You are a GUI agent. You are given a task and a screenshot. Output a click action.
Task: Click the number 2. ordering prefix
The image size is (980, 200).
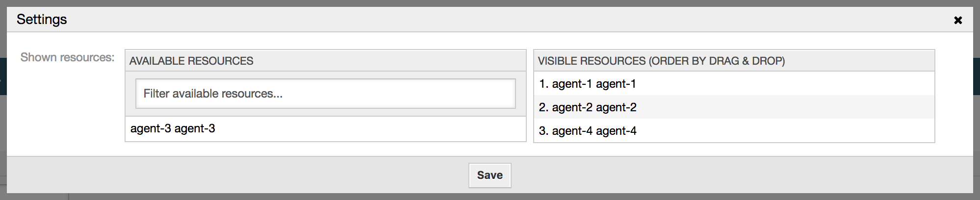(x=543, y=107)
